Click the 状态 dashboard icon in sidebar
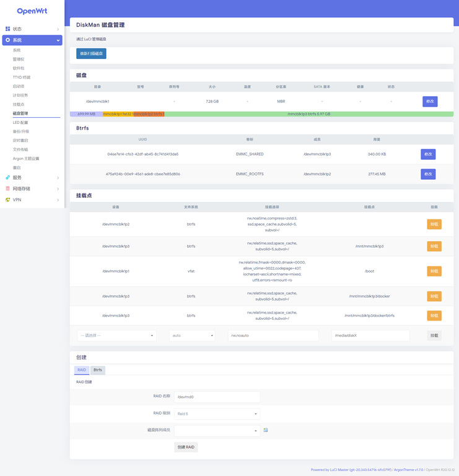 tap(7, 29)
